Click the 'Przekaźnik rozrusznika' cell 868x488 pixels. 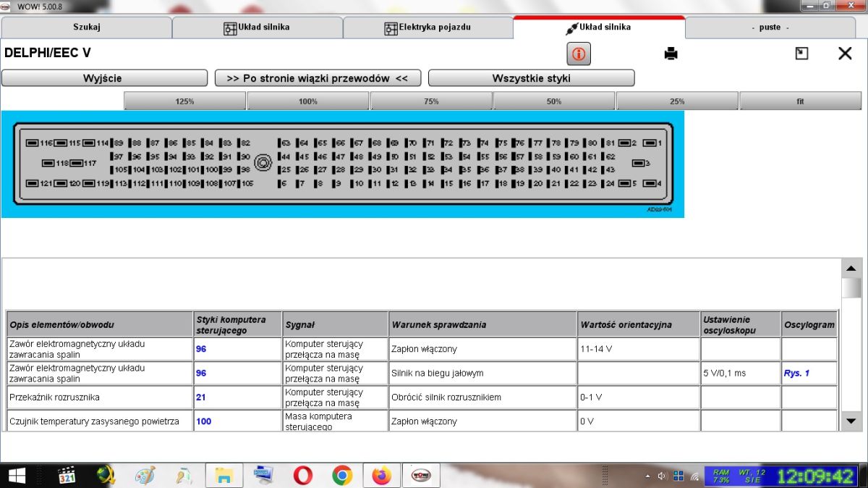[x=100, y=397]
